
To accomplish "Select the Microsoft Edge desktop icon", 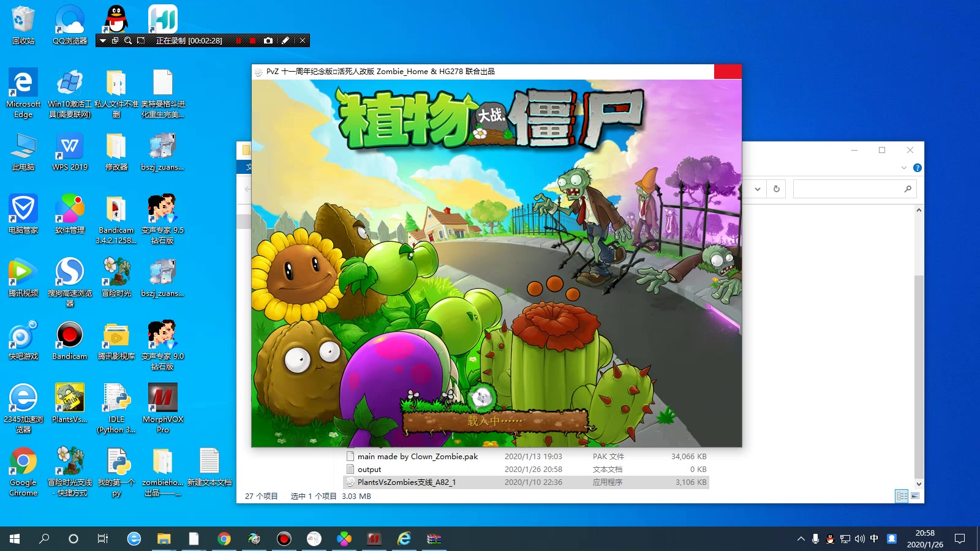I will [23, 93].
